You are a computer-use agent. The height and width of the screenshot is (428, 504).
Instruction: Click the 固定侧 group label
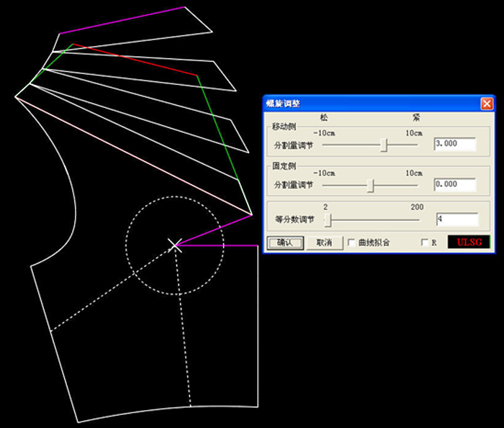[x=284, y=166]
